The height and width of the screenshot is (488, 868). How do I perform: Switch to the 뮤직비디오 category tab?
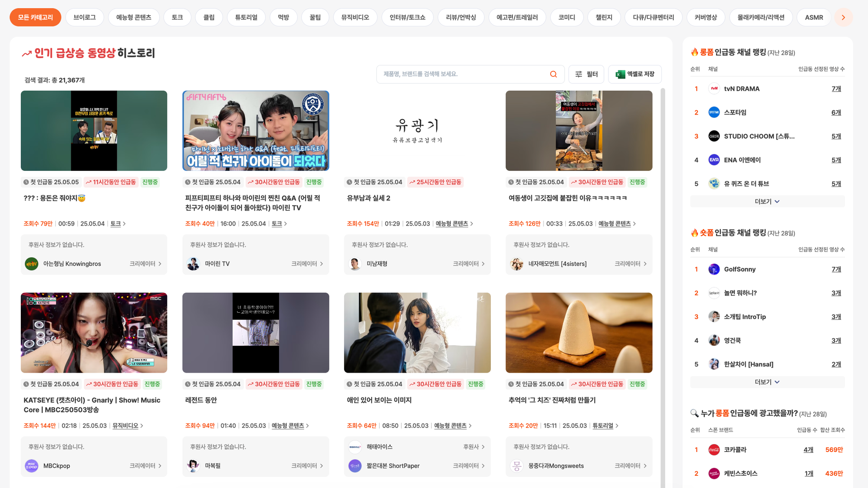pyautogui.click(x=355, y=17)
